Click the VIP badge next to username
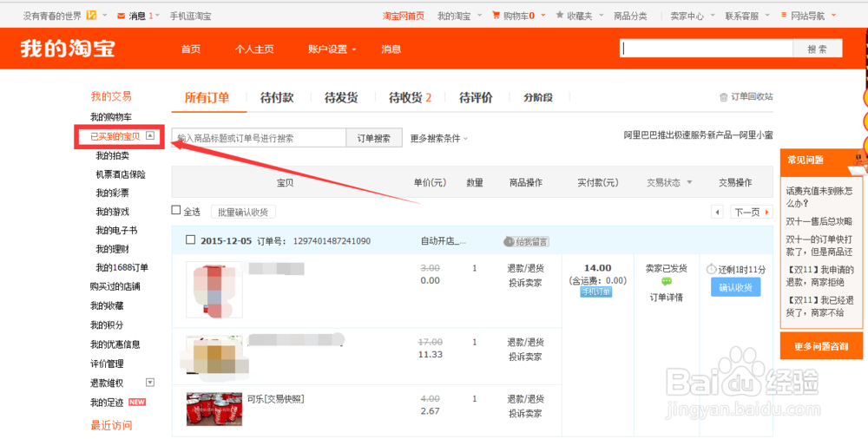 (x=91, y=16)
